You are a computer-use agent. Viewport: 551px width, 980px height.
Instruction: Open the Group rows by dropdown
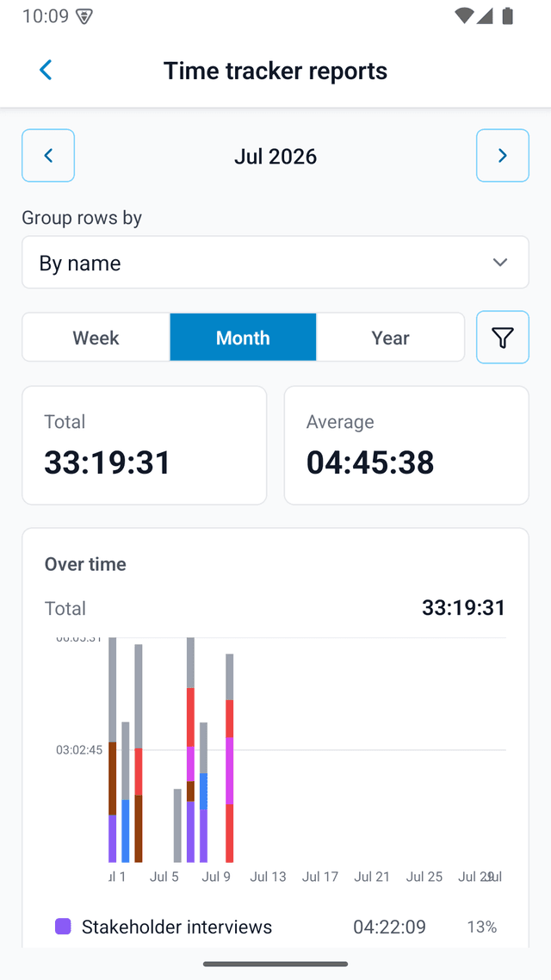275,263
